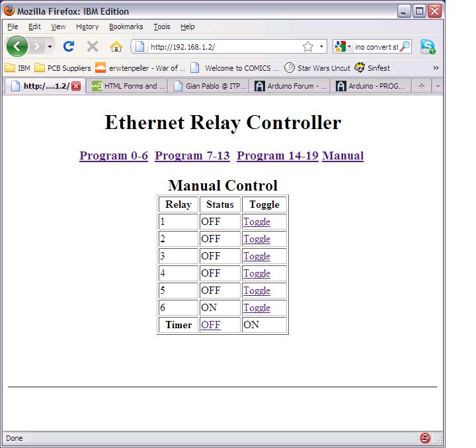
Task: Open the Tools menu
Action: click(161, 26)
